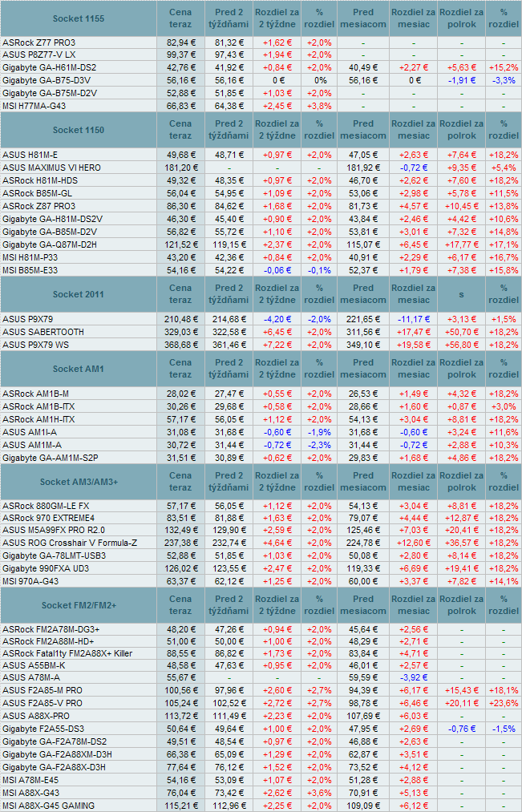The image size is (522, 812).
Task: Select the ASRock AM1B-M row name
Action: (36, 394)
